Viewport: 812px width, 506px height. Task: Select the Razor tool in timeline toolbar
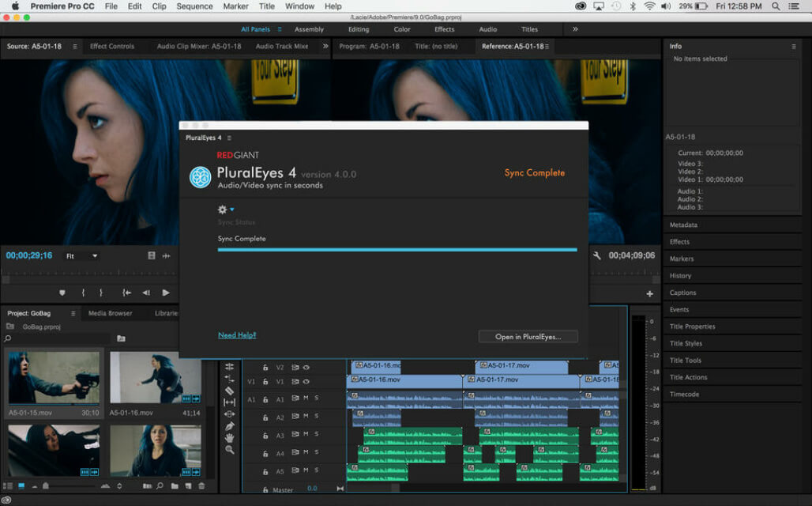229,391
